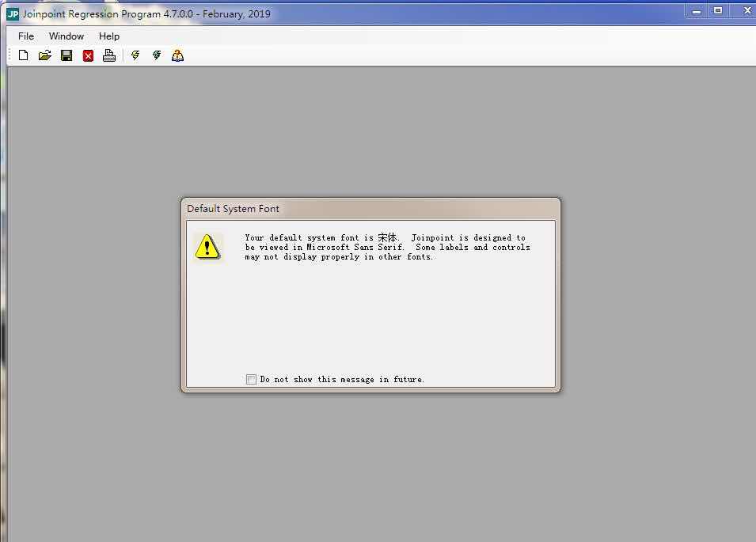The height and width of the screenshot is (542, 756).
Task: Open help using the question mark book icon
Action: tap(177, 55)
